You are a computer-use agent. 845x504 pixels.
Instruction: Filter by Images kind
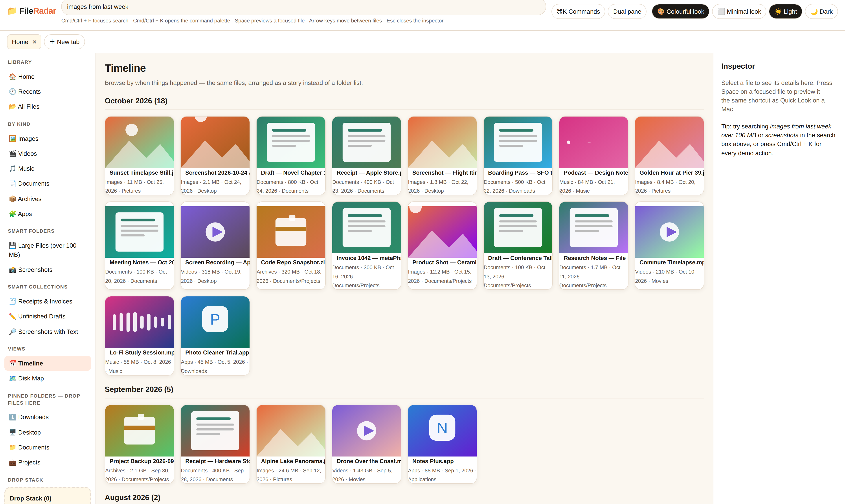point(48,139)
